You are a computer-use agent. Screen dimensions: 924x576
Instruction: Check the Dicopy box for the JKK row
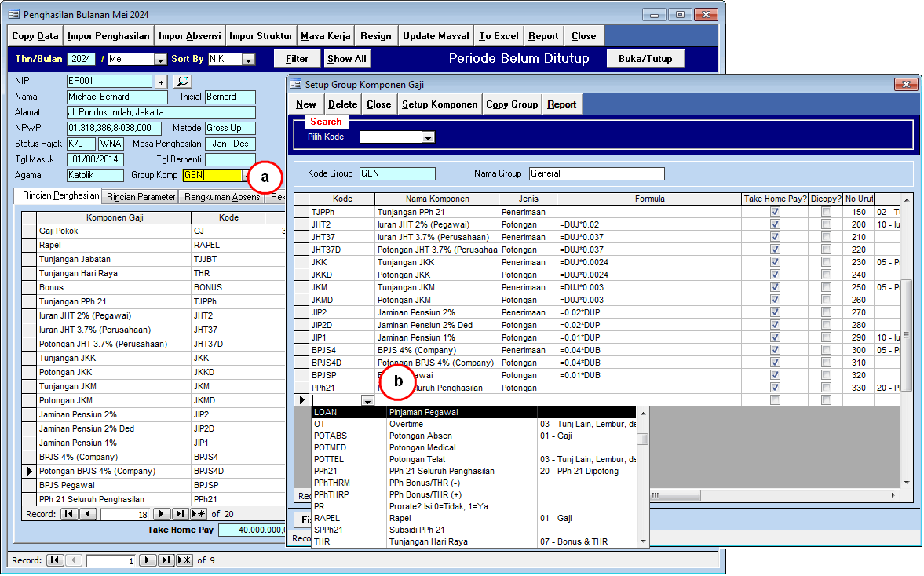(x=826, y=262)
